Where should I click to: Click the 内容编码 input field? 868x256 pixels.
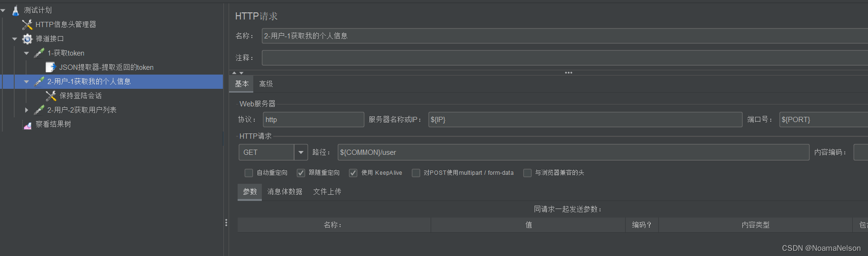point(860,152)
